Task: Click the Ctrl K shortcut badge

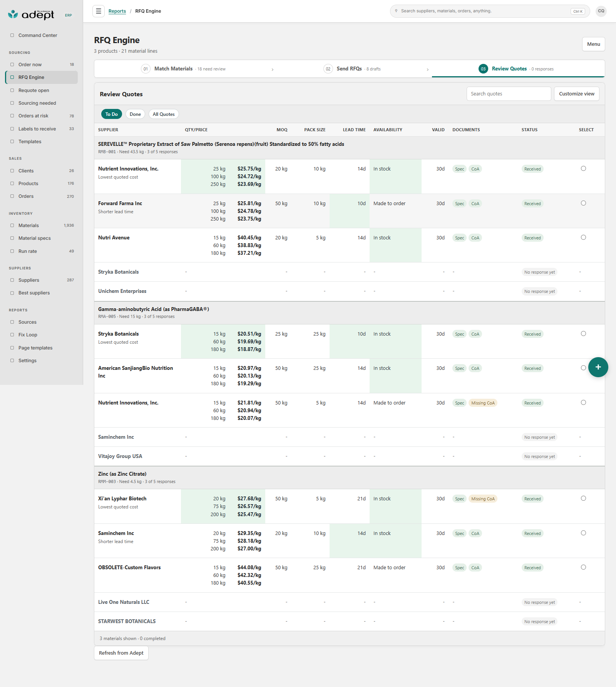Action: [577, 11]
